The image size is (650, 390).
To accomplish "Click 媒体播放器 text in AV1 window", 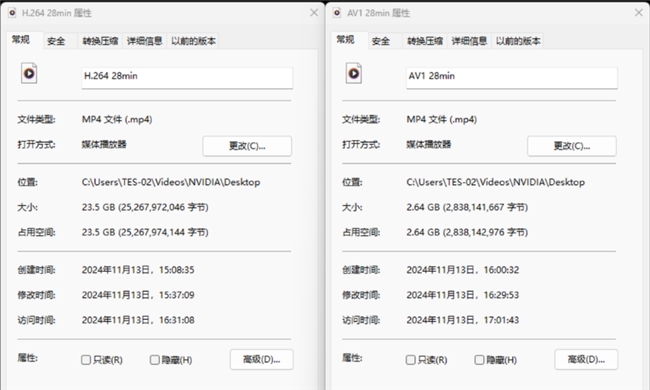I will (x=429, y=144).
